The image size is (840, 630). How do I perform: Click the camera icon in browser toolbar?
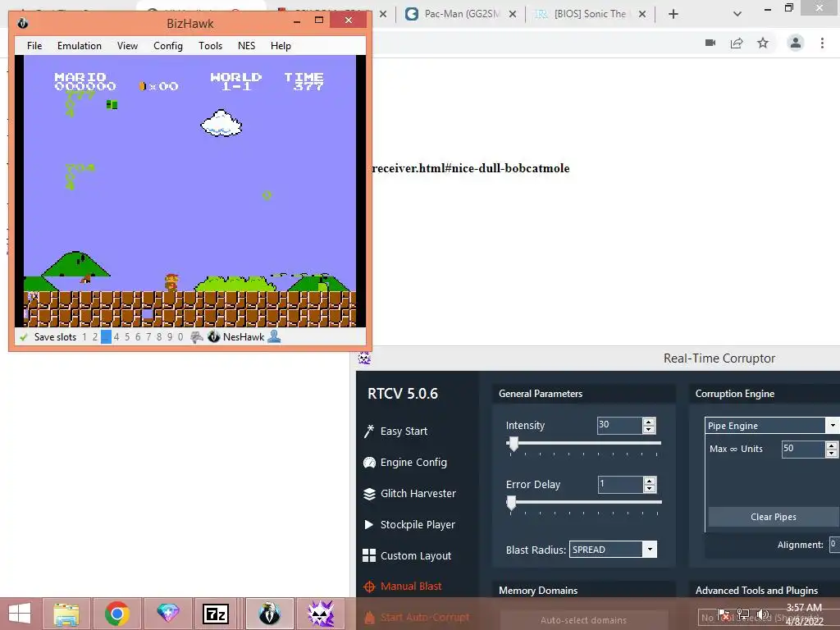point(710,43)
